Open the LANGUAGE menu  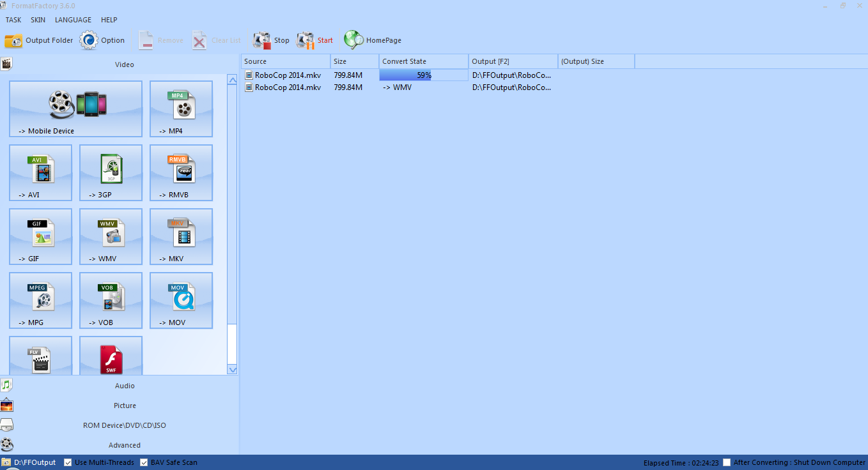pos(73,20)
